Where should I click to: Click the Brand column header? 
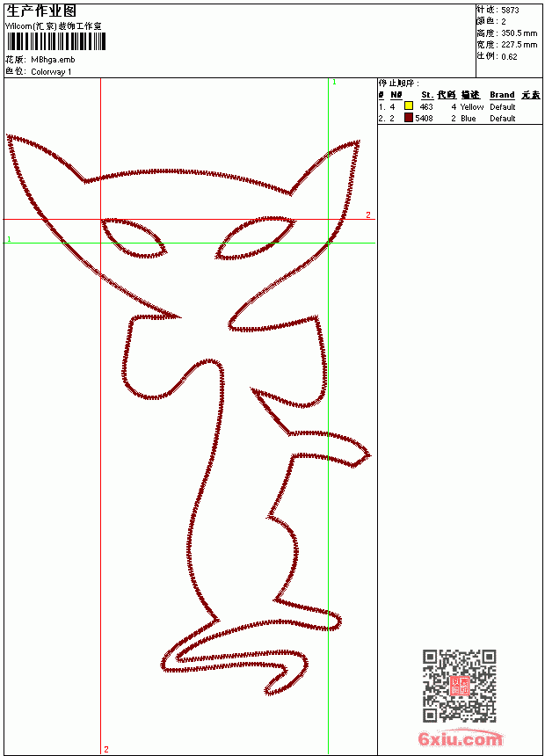tap(502, 95)
